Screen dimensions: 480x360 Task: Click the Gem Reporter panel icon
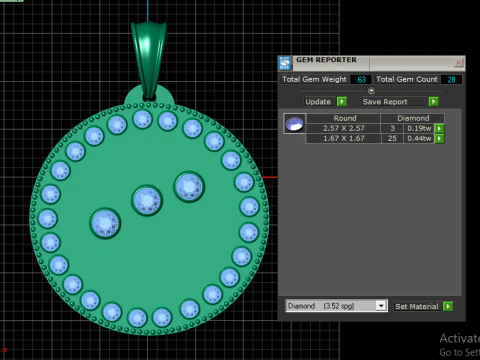coord(285,63)
